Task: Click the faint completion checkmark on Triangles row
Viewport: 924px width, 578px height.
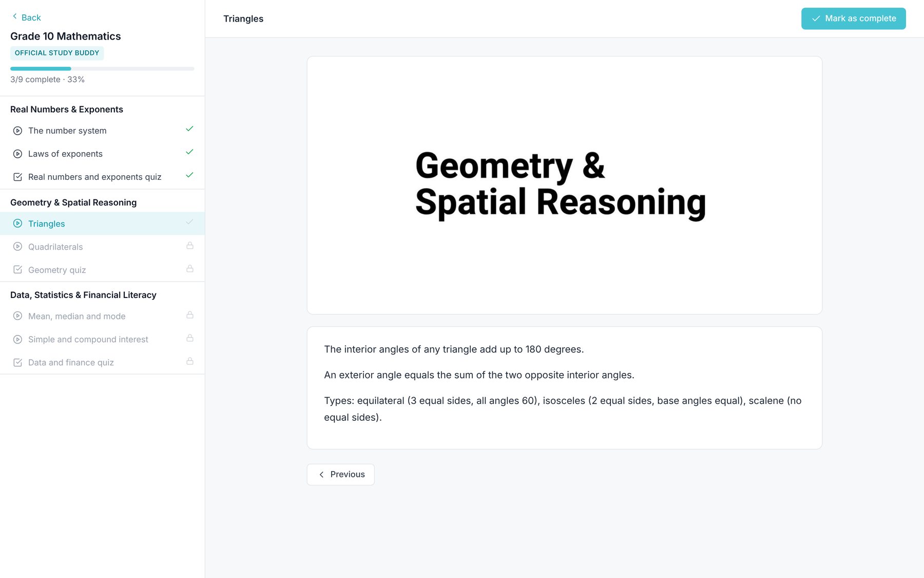Action: point(189,222)
